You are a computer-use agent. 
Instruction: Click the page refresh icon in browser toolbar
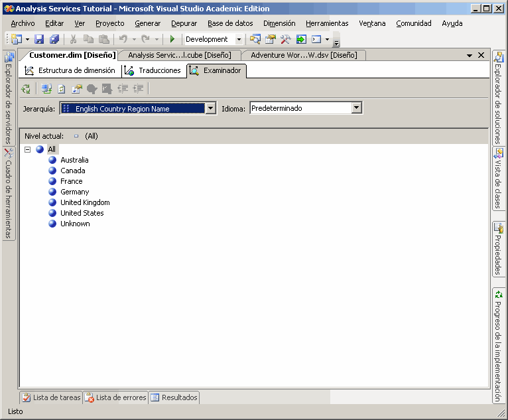tap(62, 88)
